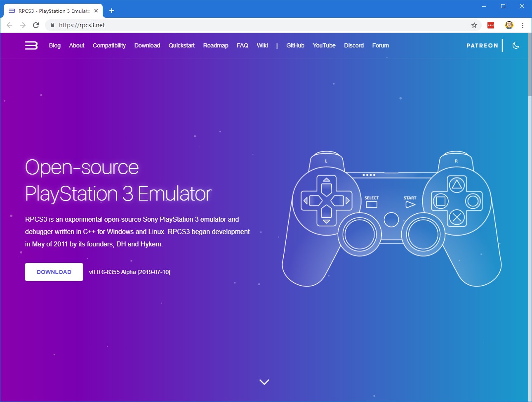Open the Chrome profile avatar
The height and width of the screenshot is (402, 532).
tap(509, 25)
